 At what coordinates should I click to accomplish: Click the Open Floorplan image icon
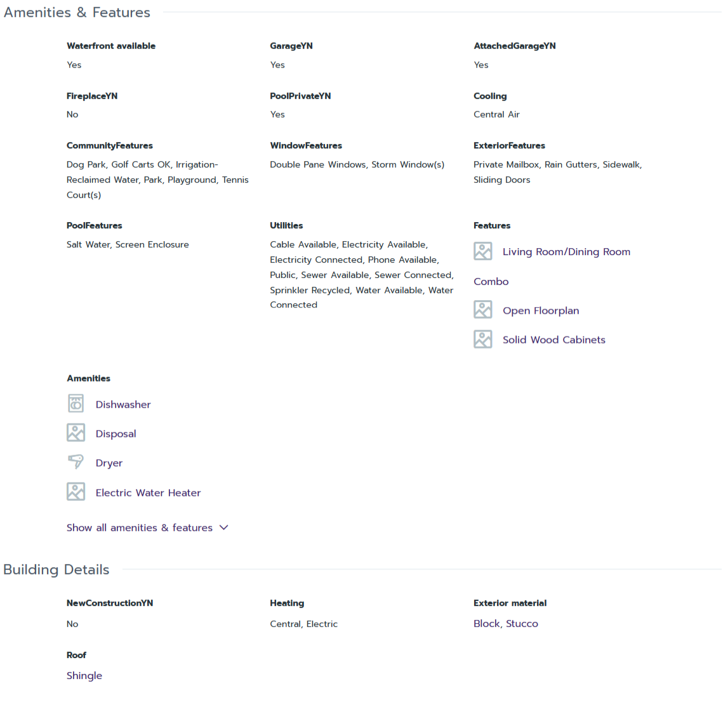pos(482,310)
